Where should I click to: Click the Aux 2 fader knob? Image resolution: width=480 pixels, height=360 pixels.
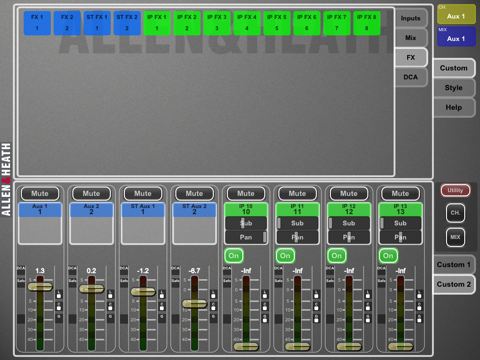click(91, 289)
